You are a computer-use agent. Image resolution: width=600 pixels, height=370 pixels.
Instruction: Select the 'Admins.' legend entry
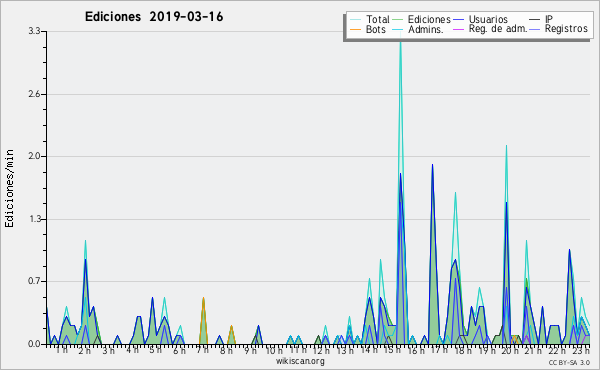tap(426, 29)
